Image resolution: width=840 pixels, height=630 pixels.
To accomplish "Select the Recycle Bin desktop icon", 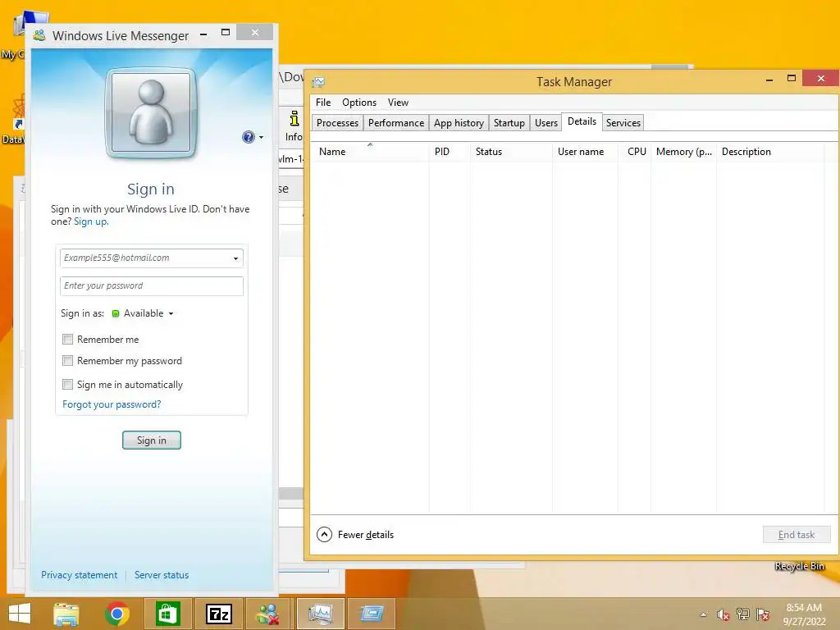I will (x=799, y=566).
